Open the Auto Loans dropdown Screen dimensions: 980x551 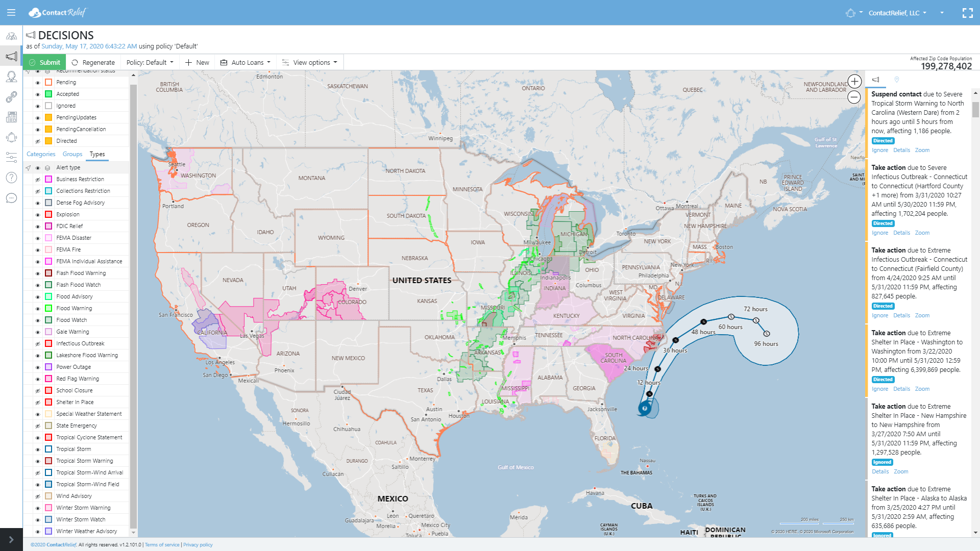[246, 62]
